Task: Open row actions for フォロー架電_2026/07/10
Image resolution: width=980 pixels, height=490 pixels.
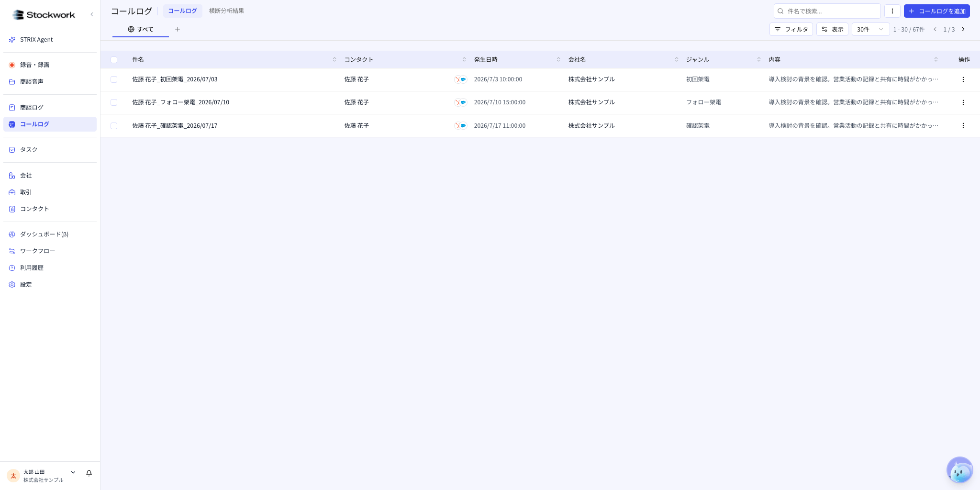Action: point(963,102)
